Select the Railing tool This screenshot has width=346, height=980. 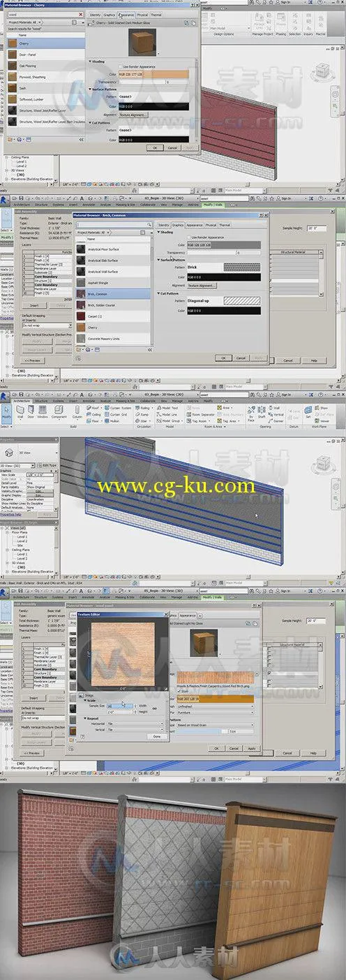tap(142, 408)
